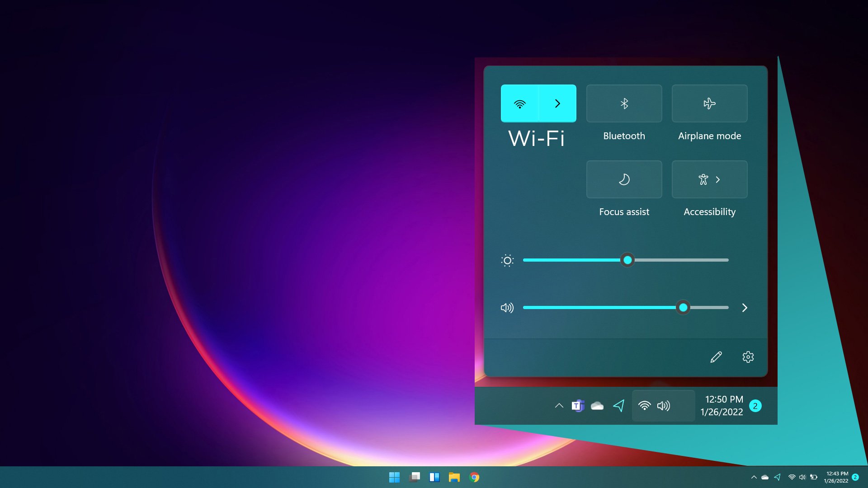Expand audio output chevron beside volume slider
This screenshot has width=868, height=488.
pyautogui.click(x=745, y=308)
